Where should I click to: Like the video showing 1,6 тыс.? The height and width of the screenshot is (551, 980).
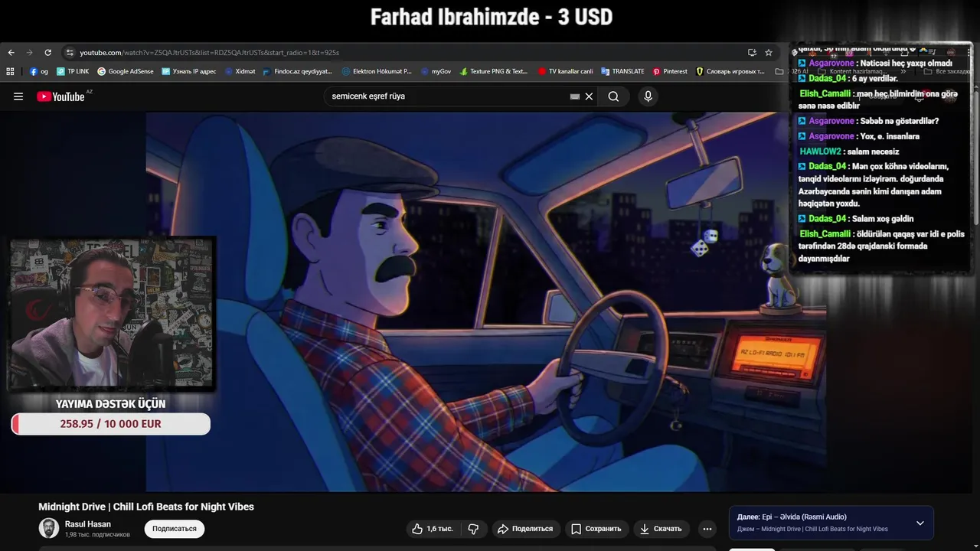(433, 529)
